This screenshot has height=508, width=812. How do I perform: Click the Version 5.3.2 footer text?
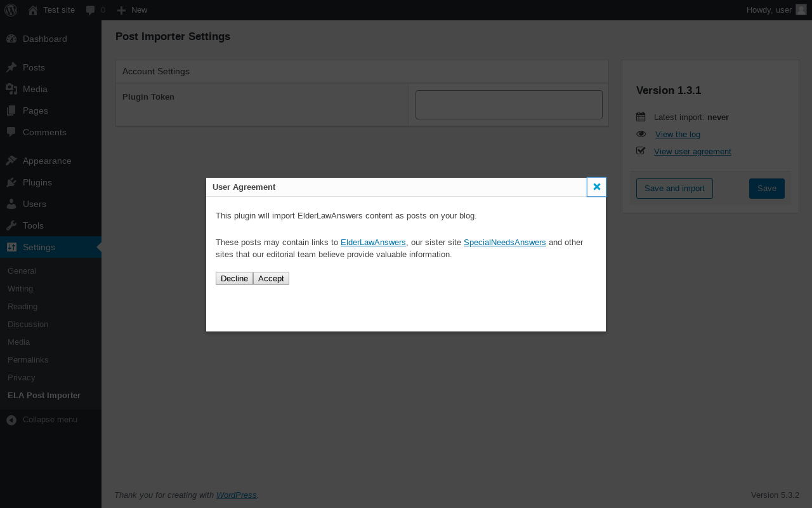[x=775, y=495]
